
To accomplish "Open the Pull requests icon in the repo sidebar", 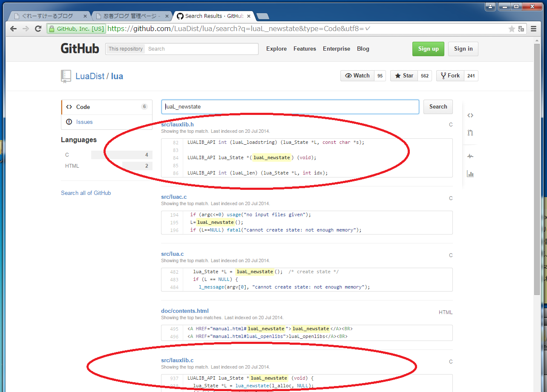I will [x=470, y=133].
